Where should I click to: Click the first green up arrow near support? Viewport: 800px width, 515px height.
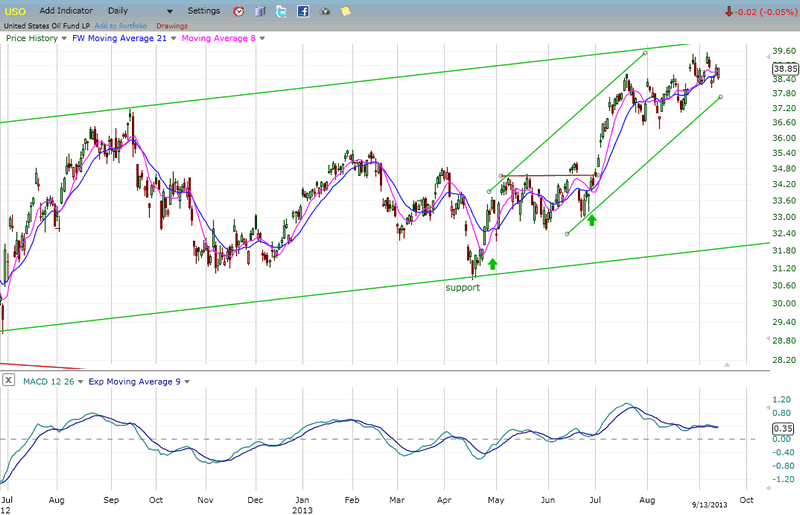492,264
